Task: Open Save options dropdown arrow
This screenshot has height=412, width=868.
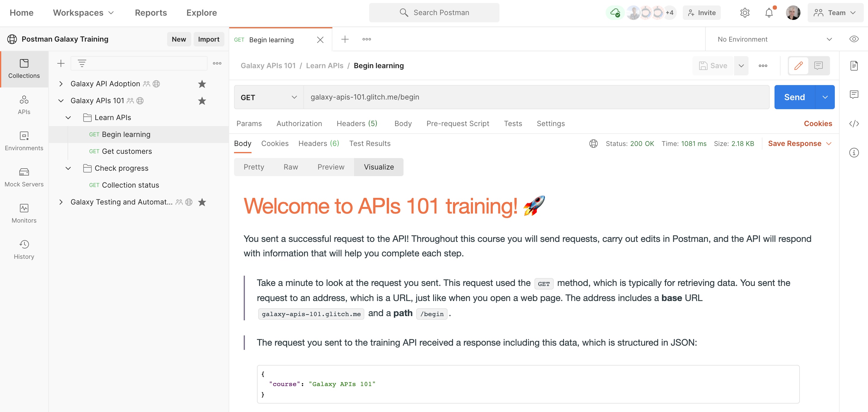Action: coord(741,66)
